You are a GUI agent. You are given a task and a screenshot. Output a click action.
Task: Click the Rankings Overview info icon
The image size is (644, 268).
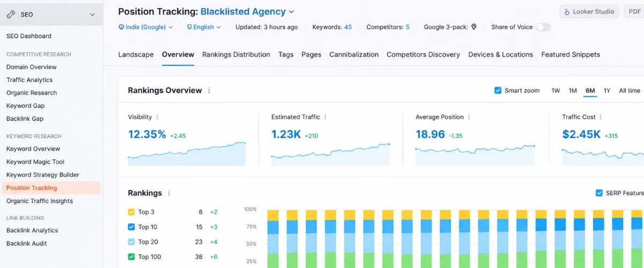pos(209,91)
